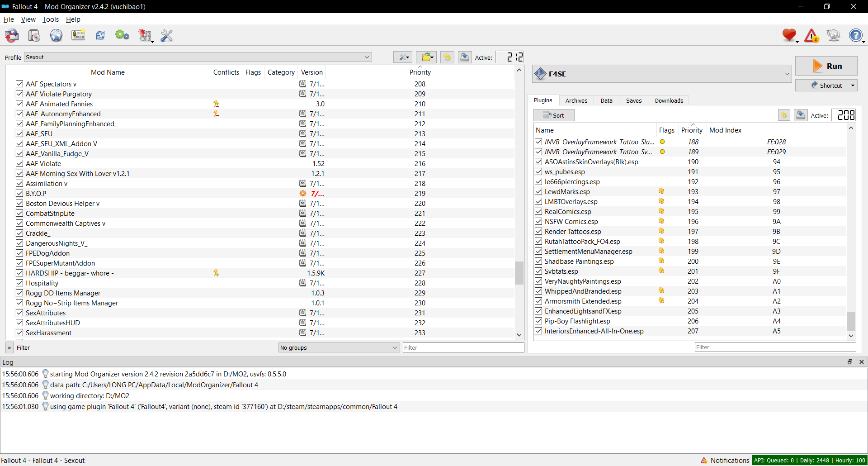Screen dimensions: 868x466
Task: Click the Install Mod from archive icon
Action: coord(34,35)
